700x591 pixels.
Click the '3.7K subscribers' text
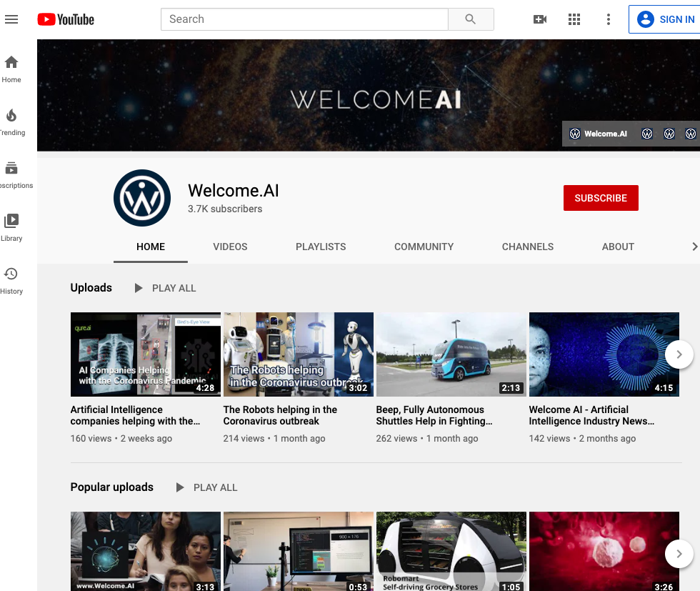(225, 209)
